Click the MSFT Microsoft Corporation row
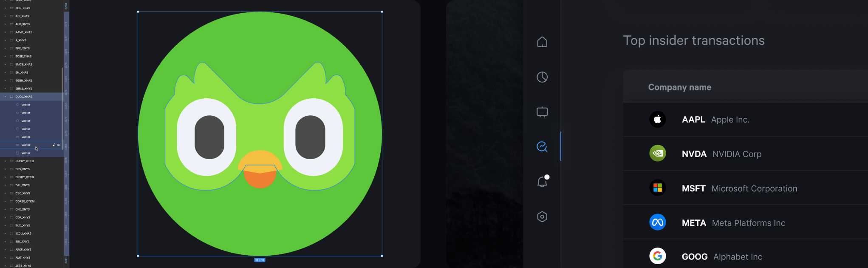 point(739,188)
